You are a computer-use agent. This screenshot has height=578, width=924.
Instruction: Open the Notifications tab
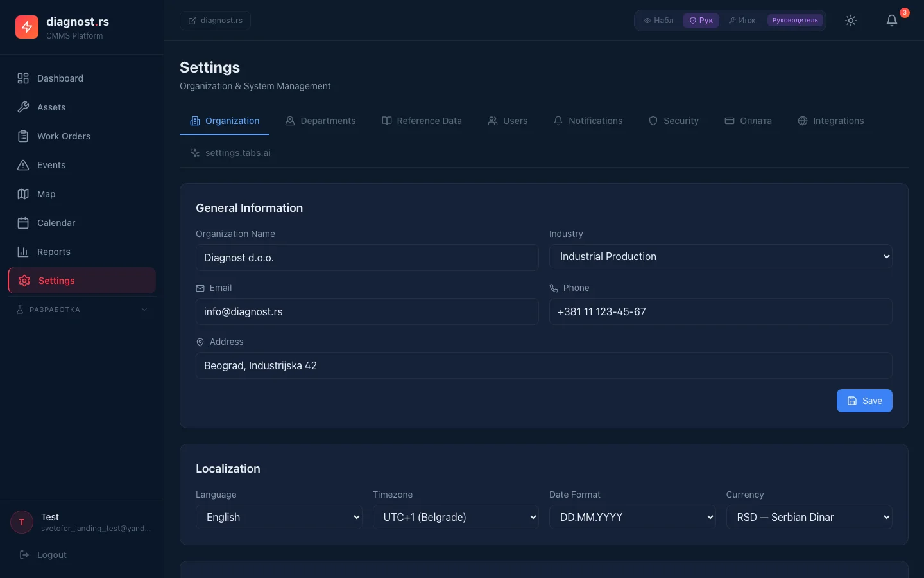coord(588,121)
